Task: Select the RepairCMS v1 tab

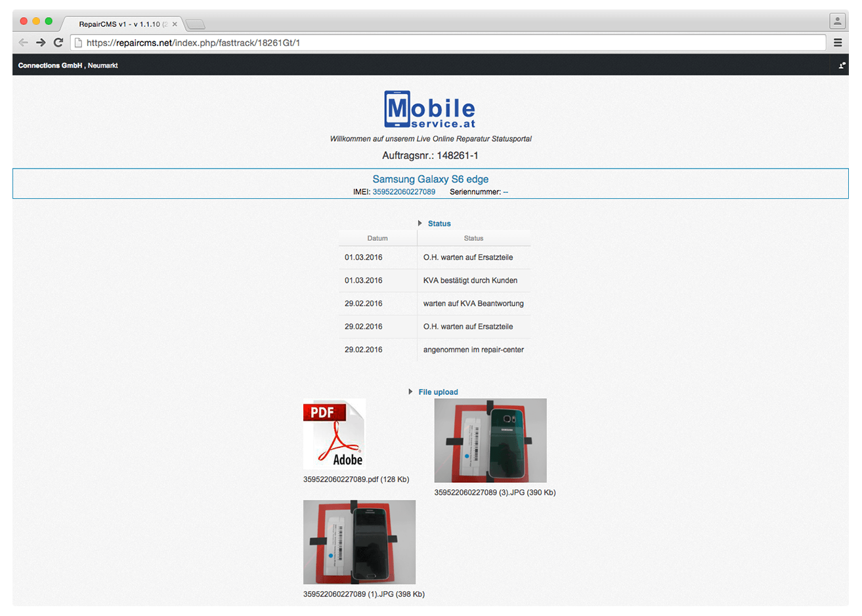Action: [x=121, y=24]
